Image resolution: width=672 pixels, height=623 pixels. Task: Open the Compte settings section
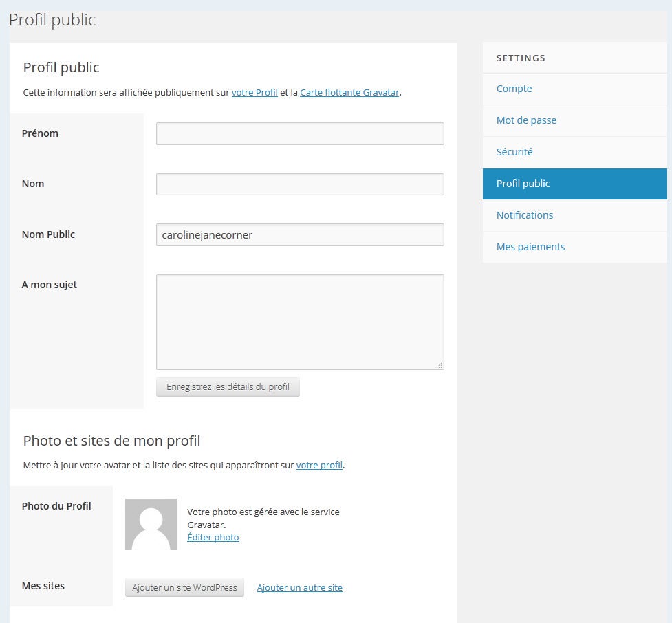[514, 89]
